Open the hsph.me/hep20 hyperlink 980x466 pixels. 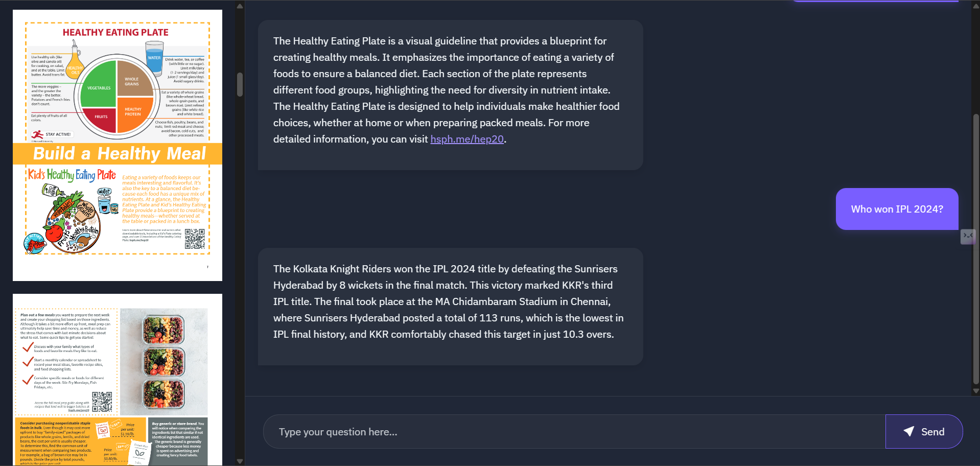coord(466,139)
